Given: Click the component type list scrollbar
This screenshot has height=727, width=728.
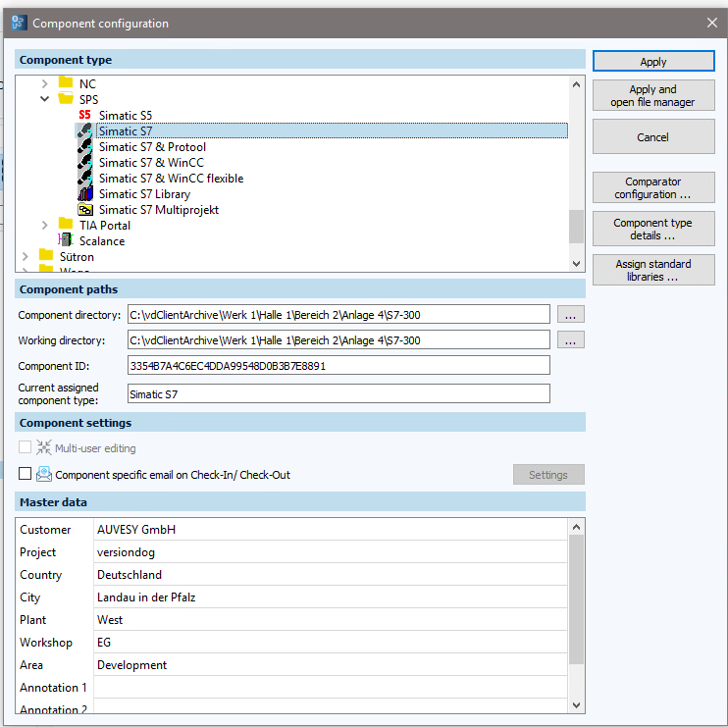Looking at the screenshot, I should [576, 226].
